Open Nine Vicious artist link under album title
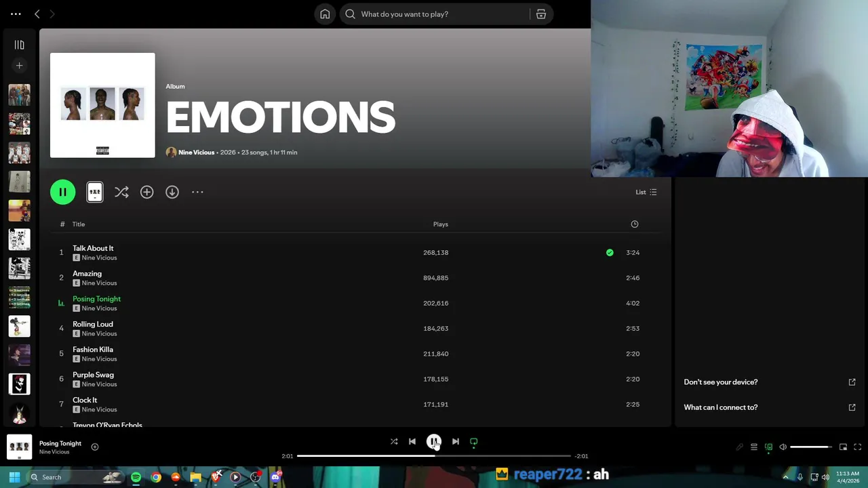 pyautogui.click(x=196, y=152)
